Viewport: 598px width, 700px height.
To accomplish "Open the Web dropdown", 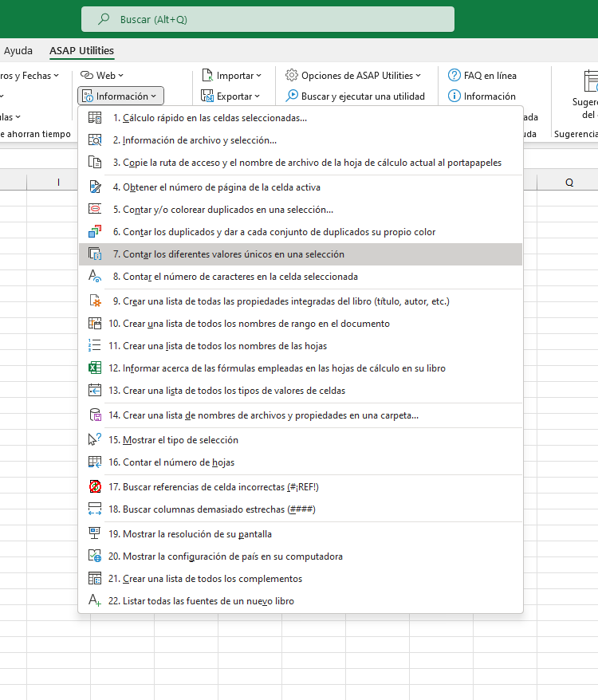I will point(102,76).
